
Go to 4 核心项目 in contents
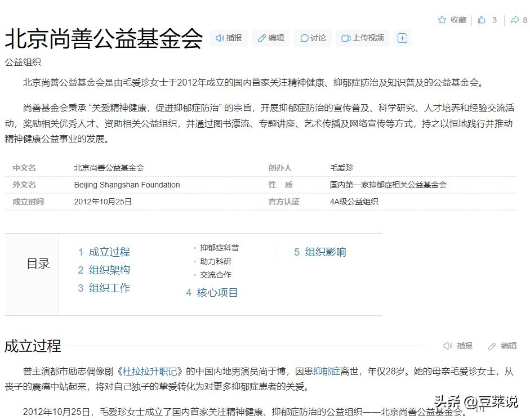(212, 293)
